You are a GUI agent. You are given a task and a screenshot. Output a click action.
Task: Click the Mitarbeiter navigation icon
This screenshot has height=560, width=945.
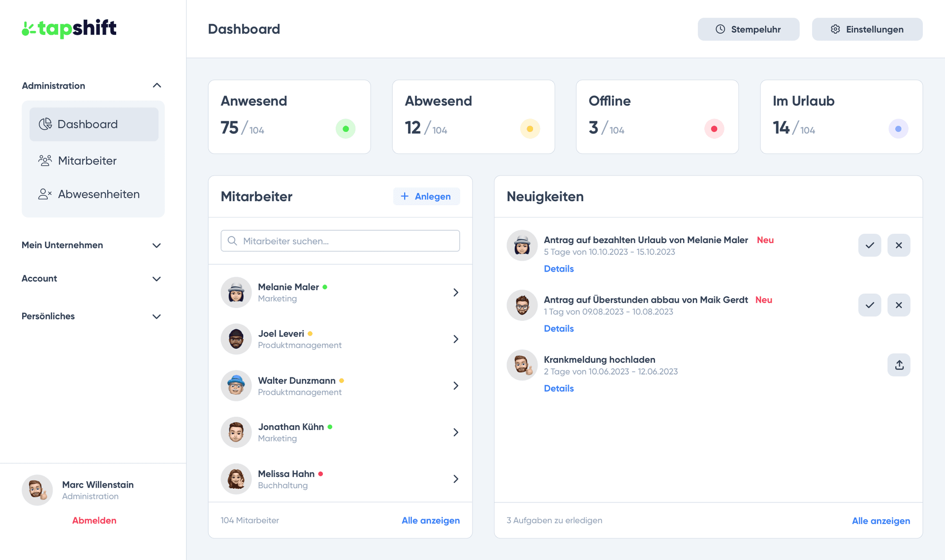(45, 160)
